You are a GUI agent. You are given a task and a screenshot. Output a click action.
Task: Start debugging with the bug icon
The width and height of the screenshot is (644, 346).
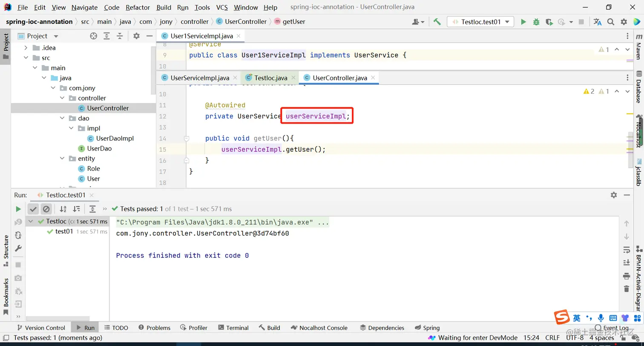pos(536,22)
